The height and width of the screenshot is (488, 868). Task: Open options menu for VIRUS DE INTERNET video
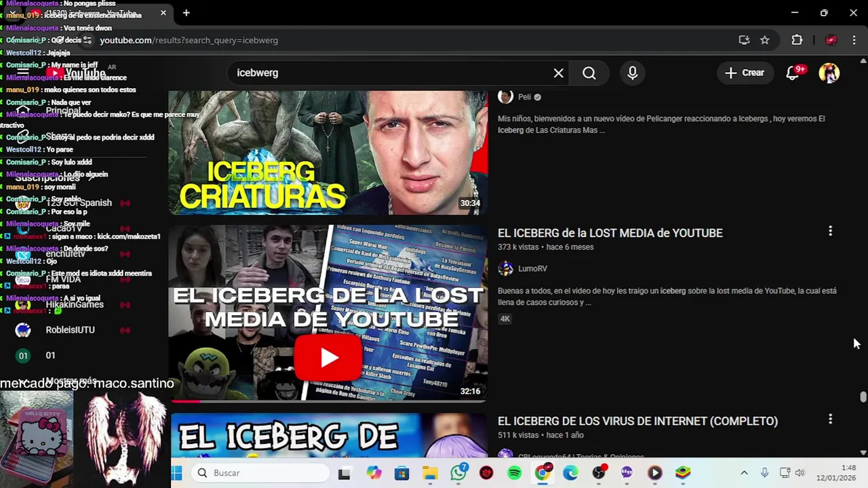[x=830, y=420]
